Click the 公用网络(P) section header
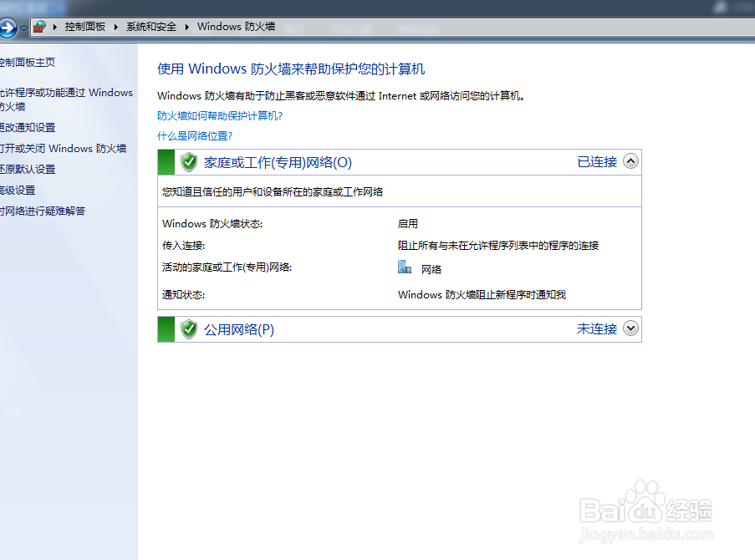Image resolution: width=755 pixels, height=560 pixels. coord(239,329)
